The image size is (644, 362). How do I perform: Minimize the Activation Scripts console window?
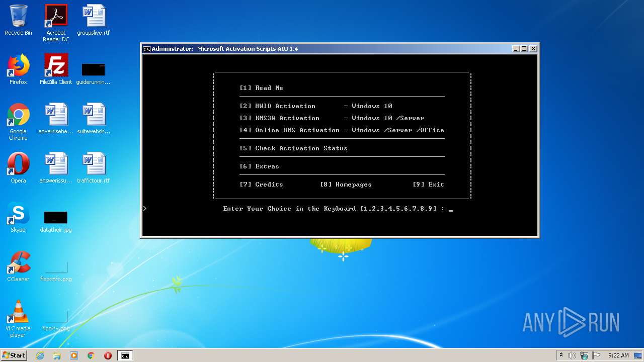pyautogui.click(x=516, y=49)
